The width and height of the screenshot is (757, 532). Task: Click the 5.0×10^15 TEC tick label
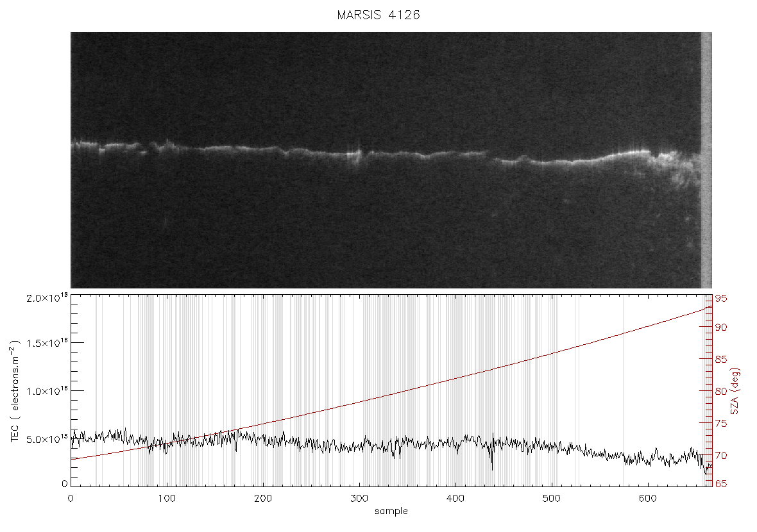pyautogui.click(x=47, y=439)
